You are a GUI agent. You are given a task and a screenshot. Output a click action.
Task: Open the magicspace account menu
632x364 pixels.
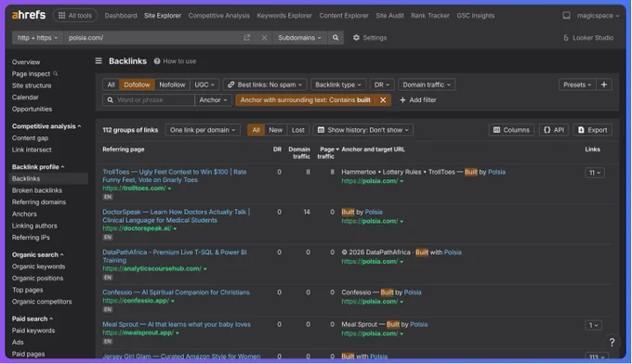598,15
